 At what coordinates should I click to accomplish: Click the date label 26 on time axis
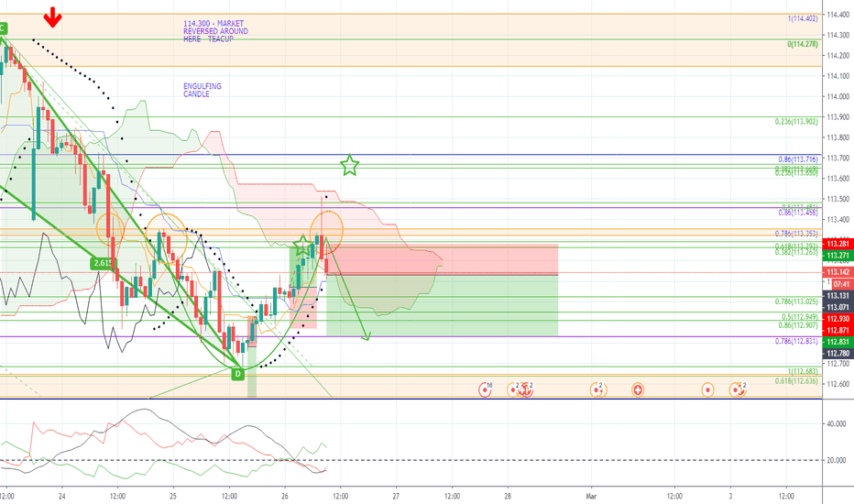click(285, 496)
